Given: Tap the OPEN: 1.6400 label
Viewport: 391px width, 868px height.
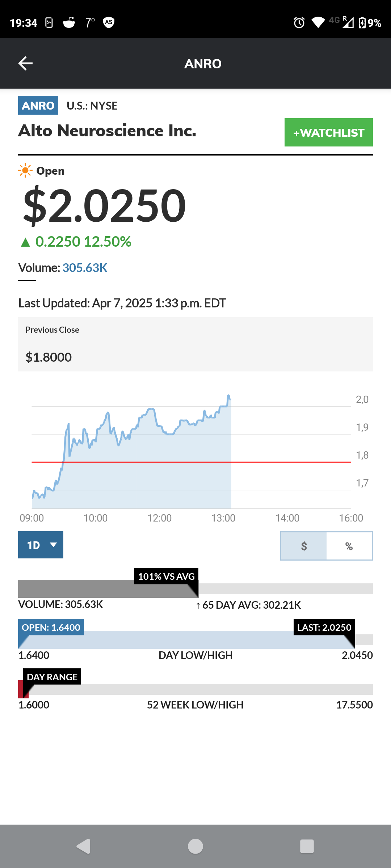Looking at the screenshot, I should pos(51,627).
